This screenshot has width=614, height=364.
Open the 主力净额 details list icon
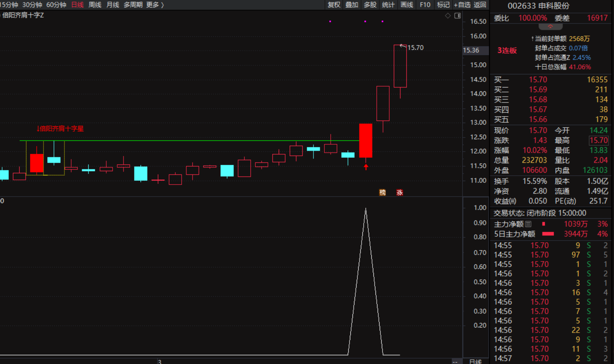528,224
